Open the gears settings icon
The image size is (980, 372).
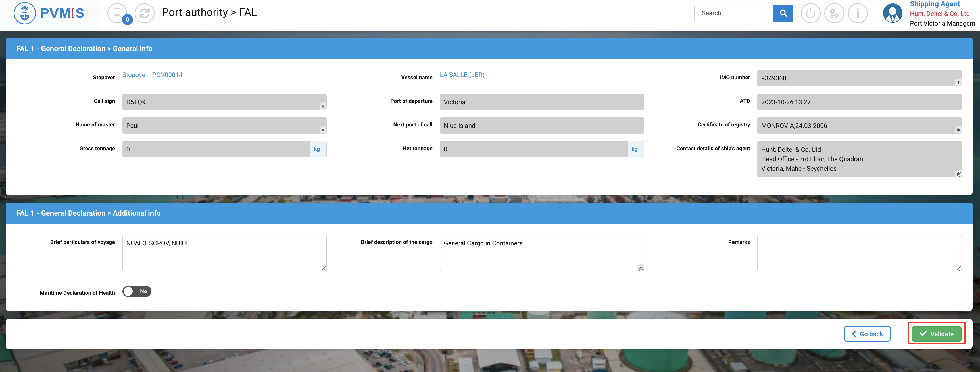click(834, 13)
